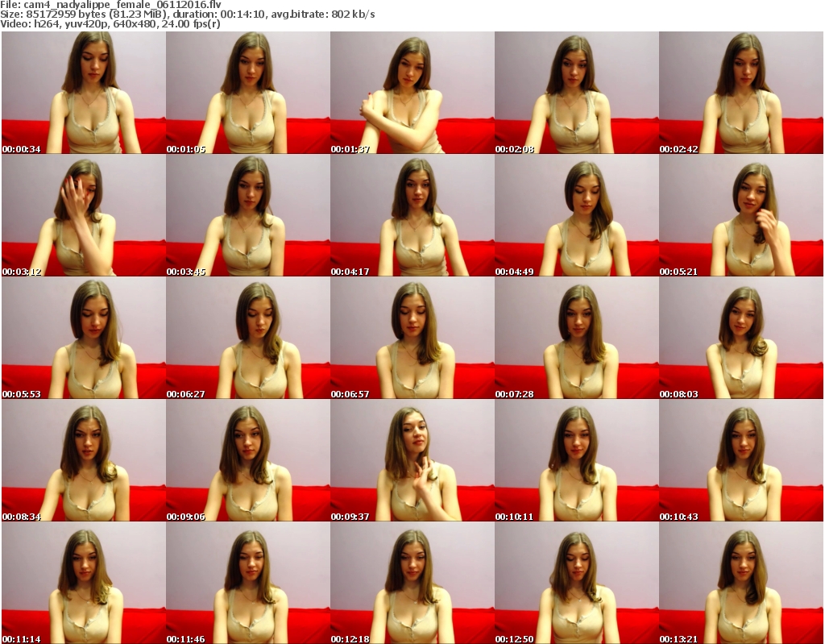Screen dimensions: 825x644
Task: Click the 00:08:34 timestamp label
Action: [x=21, y=517]
